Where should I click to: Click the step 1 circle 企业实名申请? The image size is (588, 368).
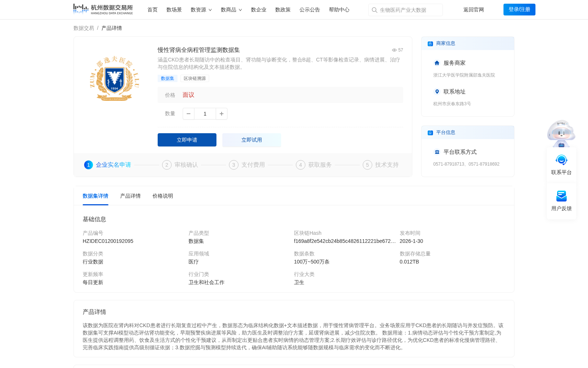(89, 165)
